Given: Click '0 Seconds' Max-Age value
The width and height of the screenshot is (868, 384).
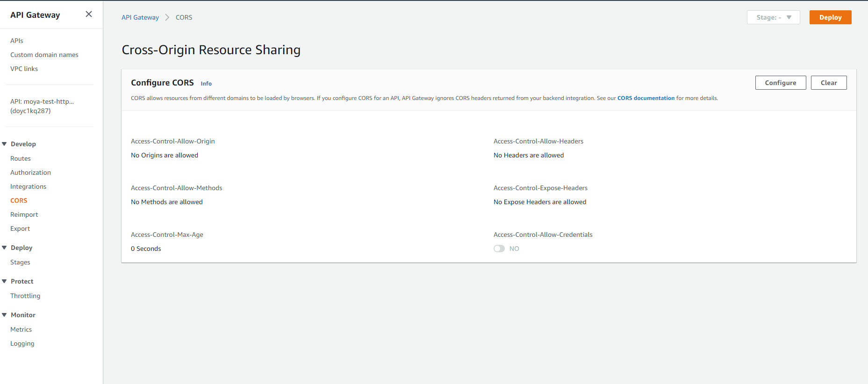Looking at the screenshot, I should coord(146,249).
